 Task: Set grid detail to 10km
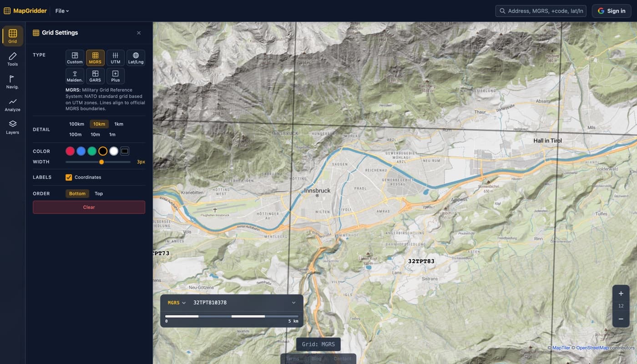99,124
